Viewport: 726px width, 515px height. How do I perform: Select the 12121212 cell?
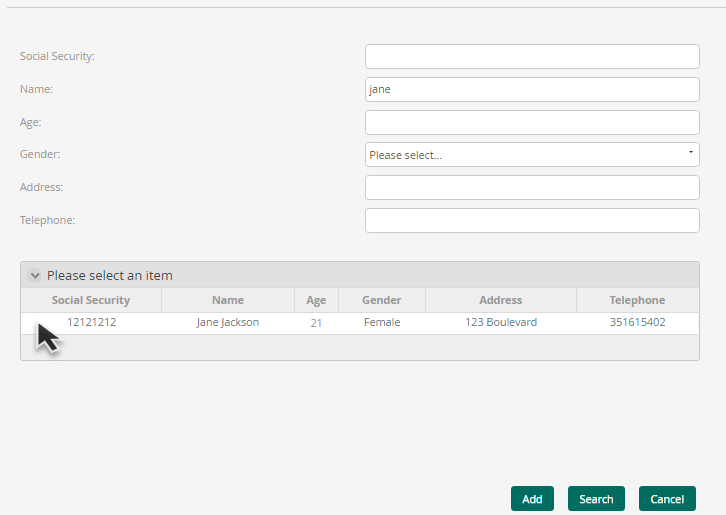click(91, 323)
